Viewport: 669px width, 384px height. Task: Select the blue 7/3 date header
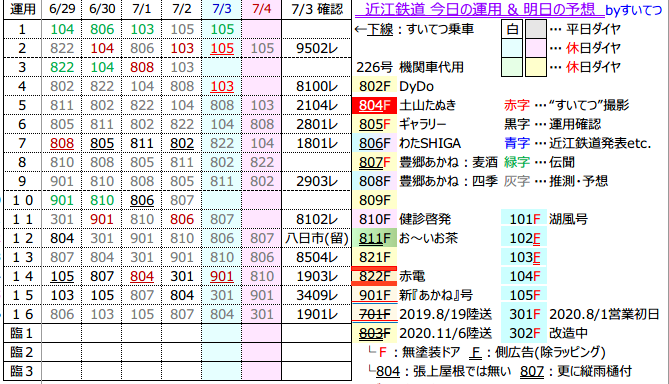222,9
